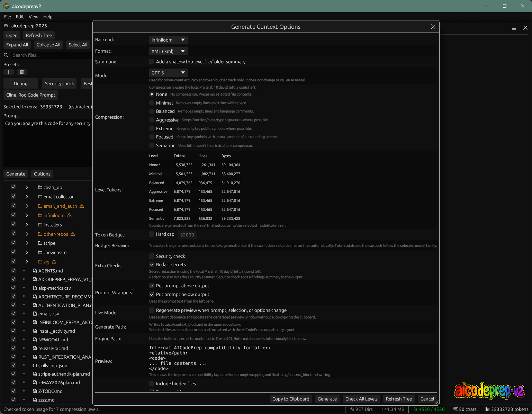Click the skills-lock.json braces icon

[35, 366]
